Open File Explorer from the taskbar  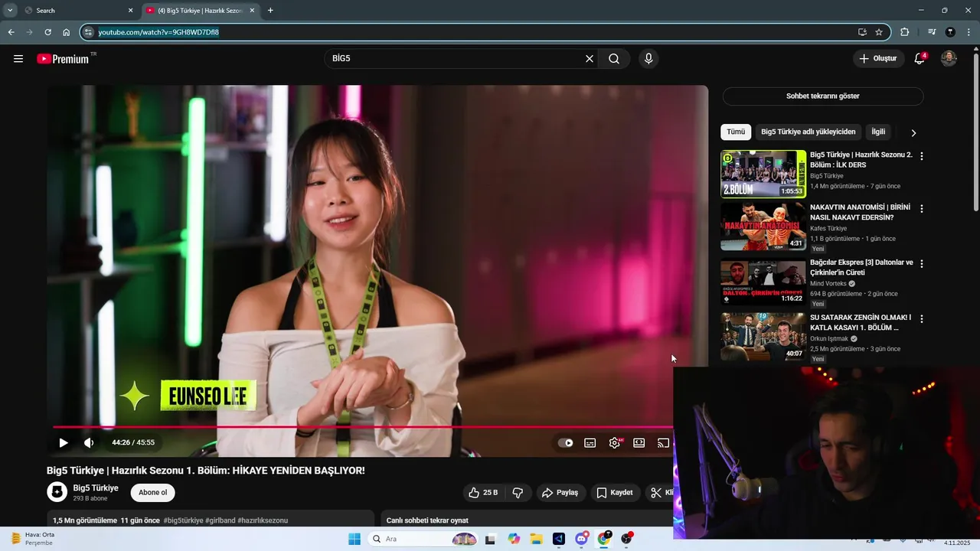(536, 539)
